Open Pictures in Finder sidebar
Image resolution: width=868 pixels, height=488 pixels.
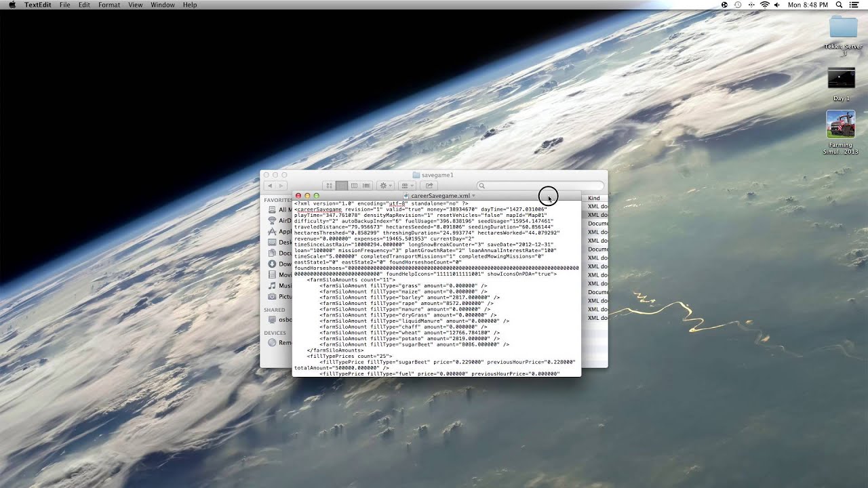(x=280, y=297)
